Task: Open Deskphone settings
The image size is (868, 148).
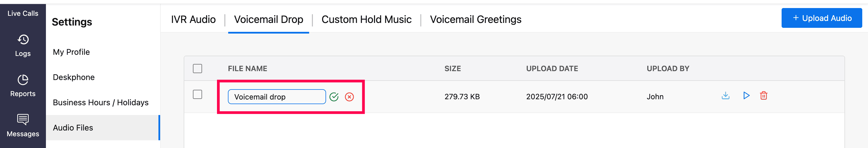Action: point(74,77)
